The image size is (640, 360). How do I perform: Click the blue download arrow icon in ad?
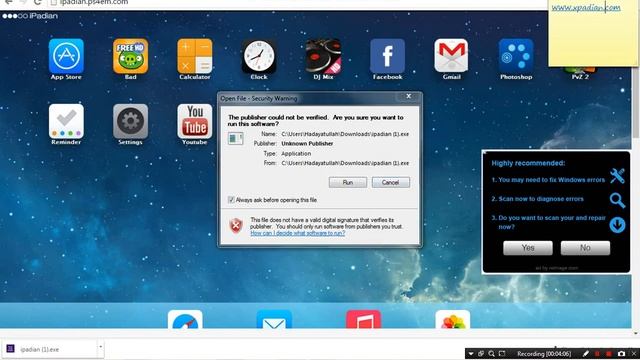(617, 225)
